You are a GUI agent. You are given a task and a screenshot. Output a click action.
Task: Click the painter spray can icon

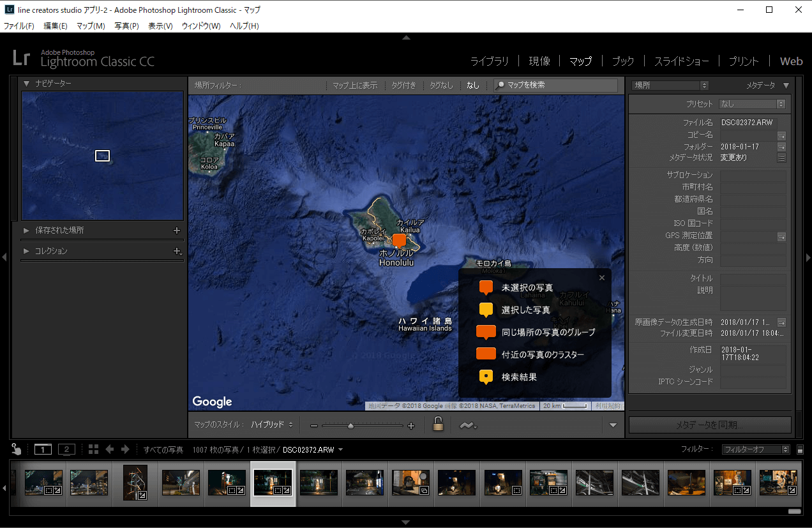(17, 449)
